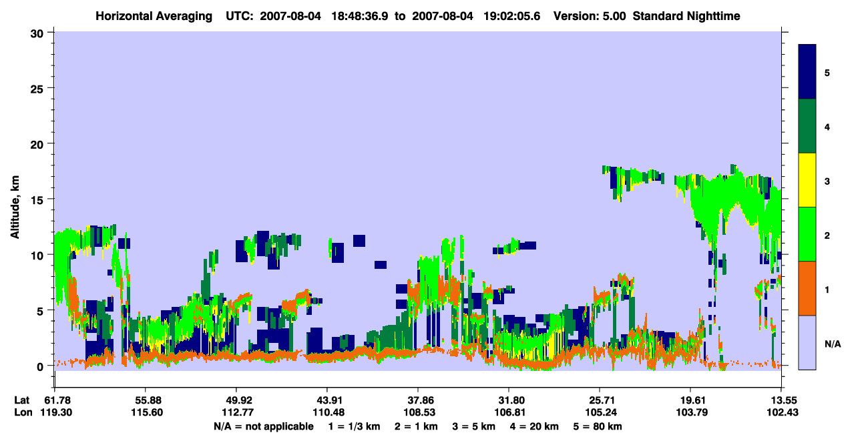The image size is (868, 445).
Task: Click the latitude value 49.92
Action: 236,400
